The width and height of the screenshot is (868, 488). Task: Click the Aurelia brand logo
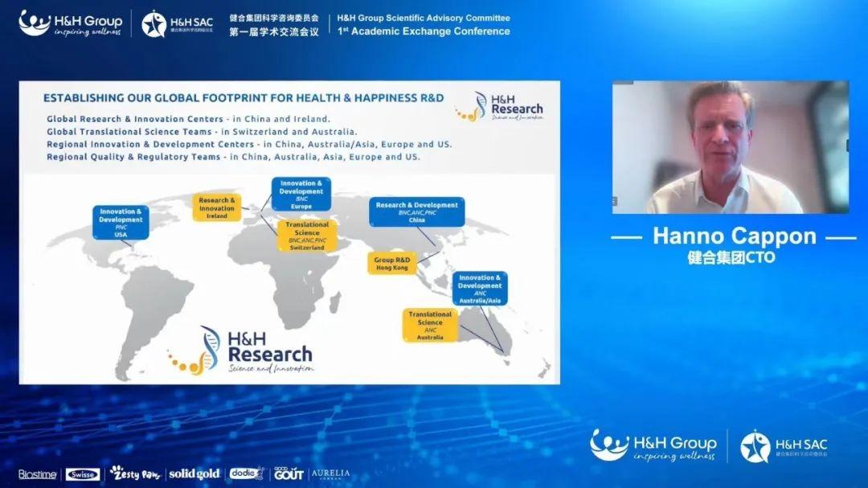point(330,474)
